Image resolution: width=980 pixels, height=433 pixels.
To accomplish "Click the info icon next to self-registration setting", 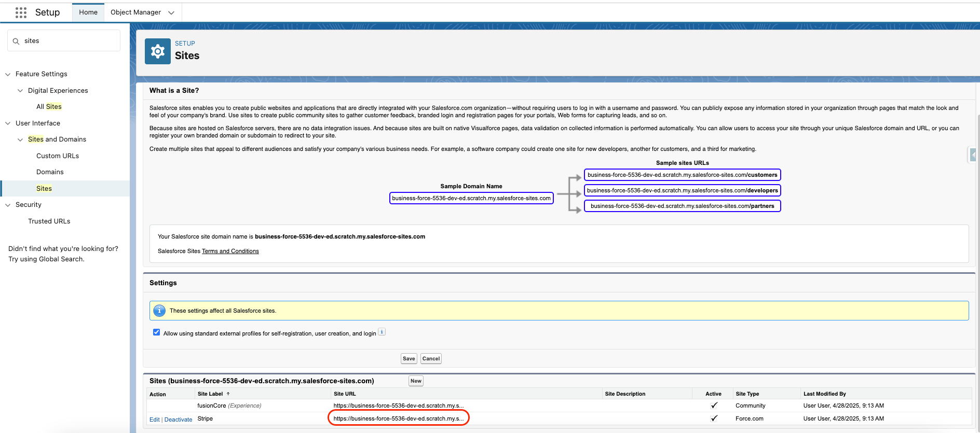I will (382, 332).
